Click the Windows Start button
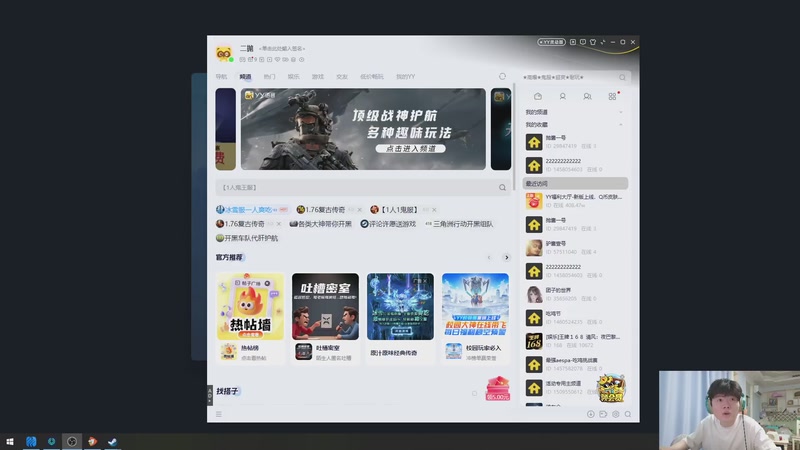 10,441
